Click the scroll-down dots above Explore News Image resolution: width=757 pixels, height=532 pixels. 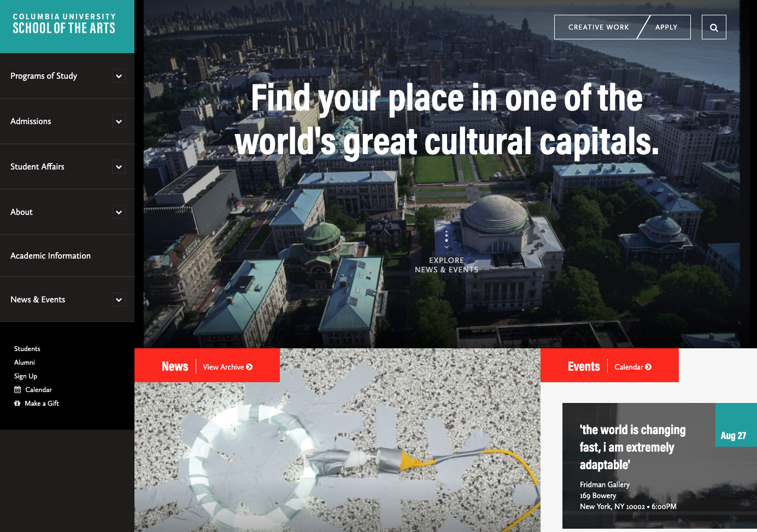tap(447, 239)
